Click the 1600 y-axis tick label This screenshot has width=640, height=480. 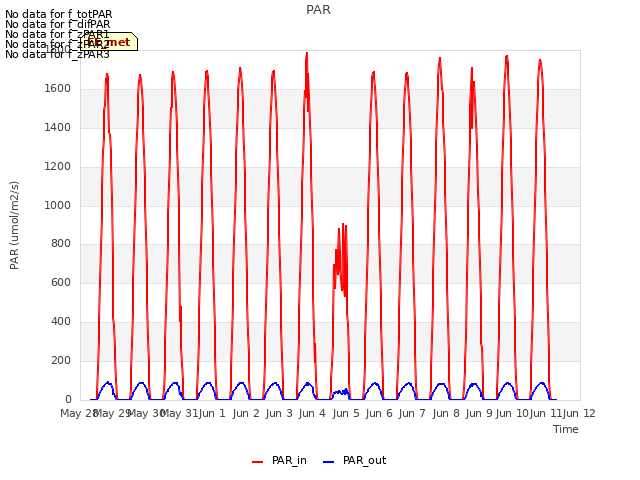[58, 89]
